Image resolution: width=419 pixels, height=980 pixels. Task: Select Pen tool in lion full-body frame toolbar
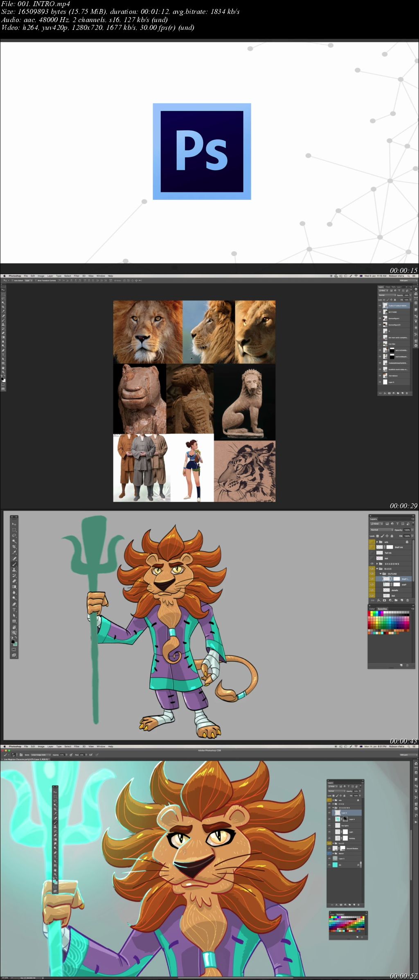[x=14, y=604]
